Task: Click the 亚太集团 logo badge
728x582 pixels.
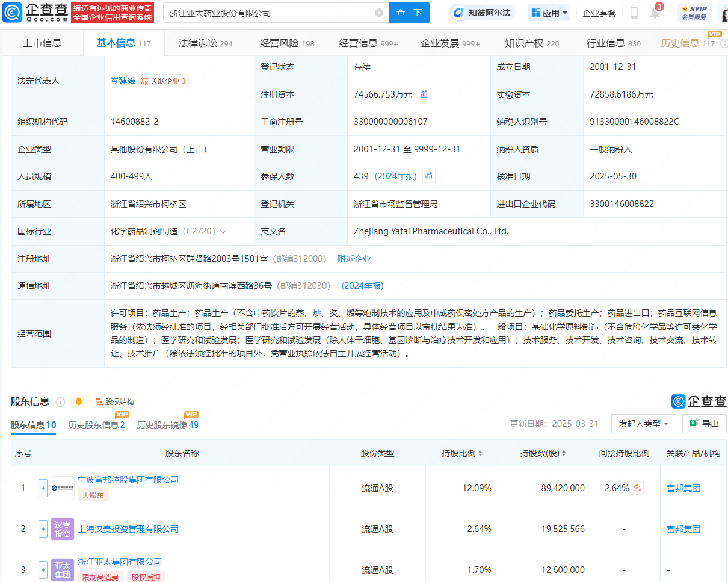Action: click(63, 569)
